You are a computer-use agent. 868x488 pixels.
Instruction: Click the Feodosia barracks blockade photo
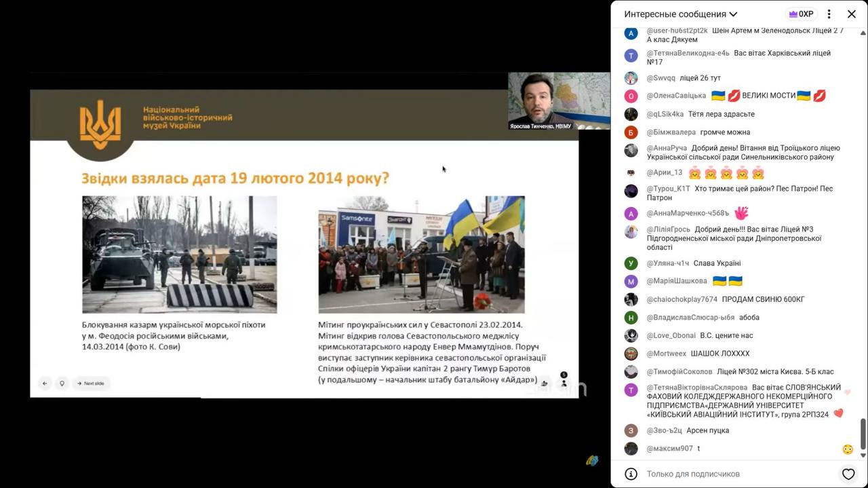tap(180, 255)
